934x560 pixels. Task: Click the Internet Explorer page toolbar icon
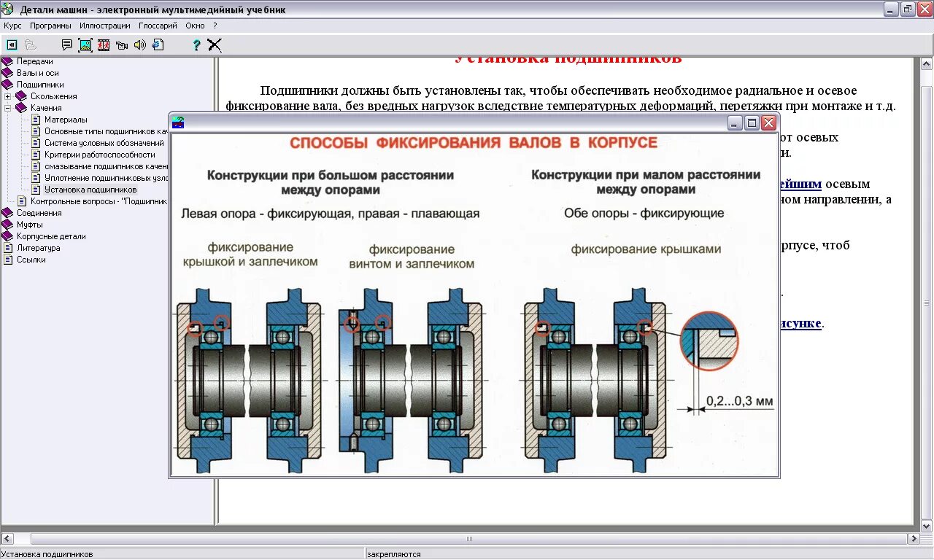[158, 44]
